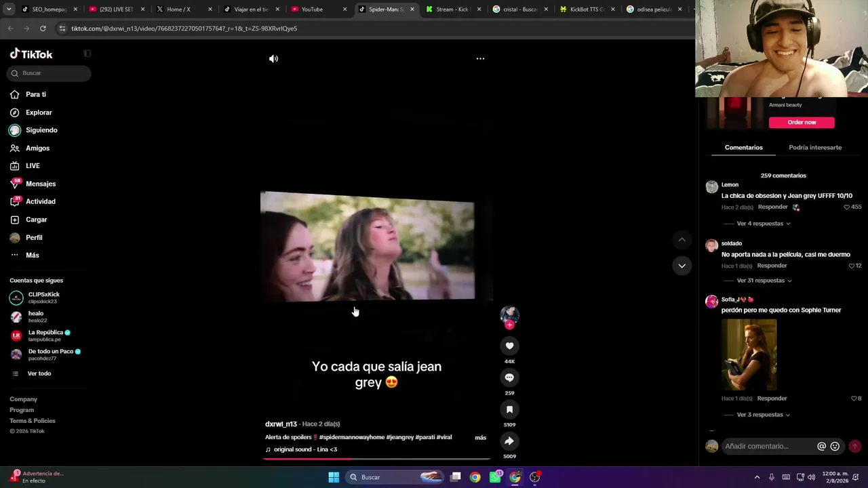Open the TikTok home logo
The height and width of the screenshot is (488, 868).
click(31, 54)
